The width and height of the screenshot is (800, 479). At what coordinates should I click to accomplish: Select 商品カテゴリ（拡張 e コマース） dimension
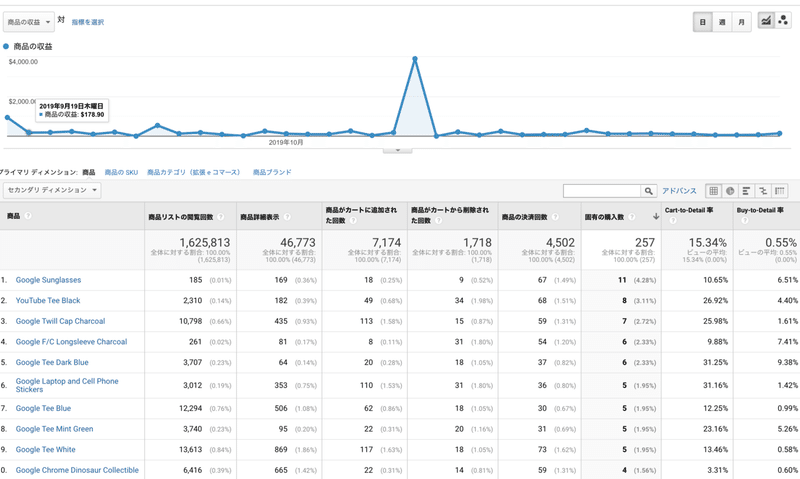coord(193,172)
